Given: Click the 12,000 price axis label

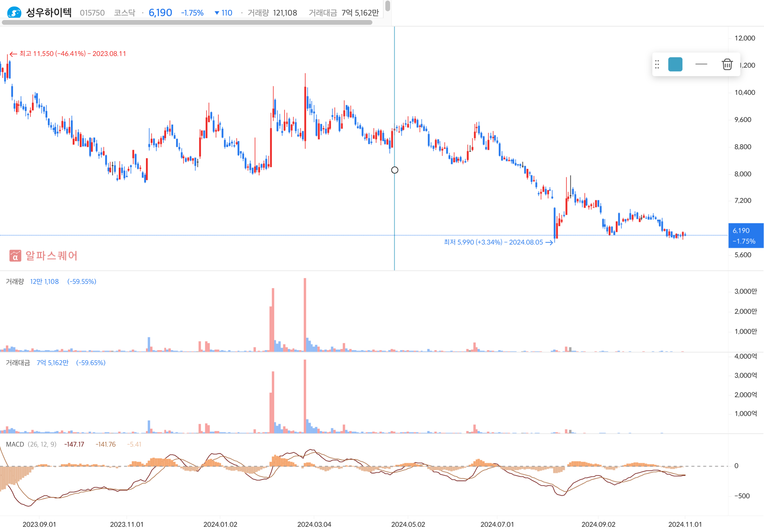Looking at the screenshot, I should pyautogui.click(x=745, y=38).
